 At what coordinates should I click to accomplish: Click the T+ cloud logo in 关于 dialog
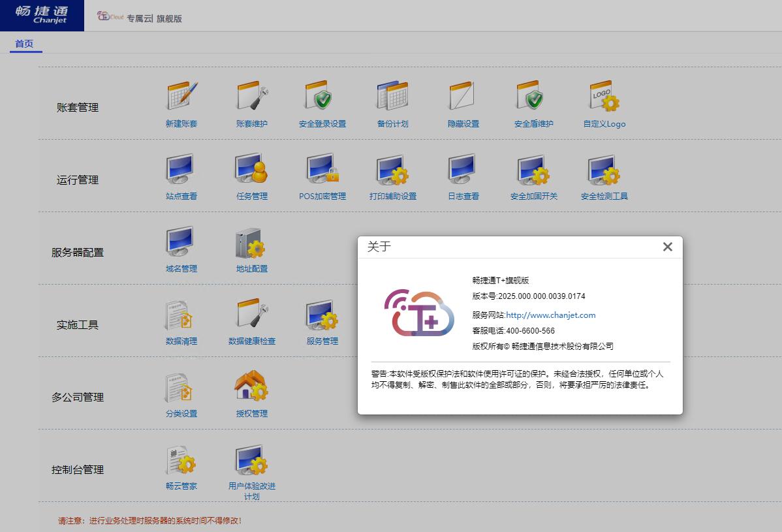click(419, 313)
